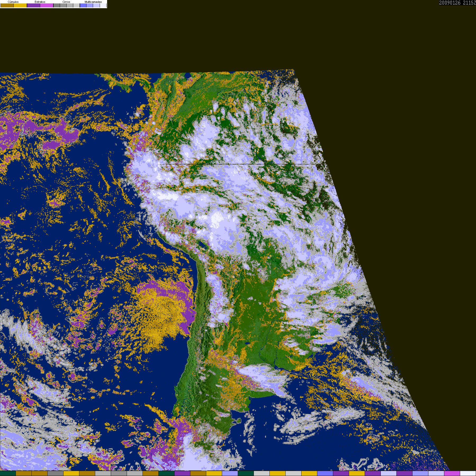Choose the near-white Multicamadas swatch

(x=103, y=5)
